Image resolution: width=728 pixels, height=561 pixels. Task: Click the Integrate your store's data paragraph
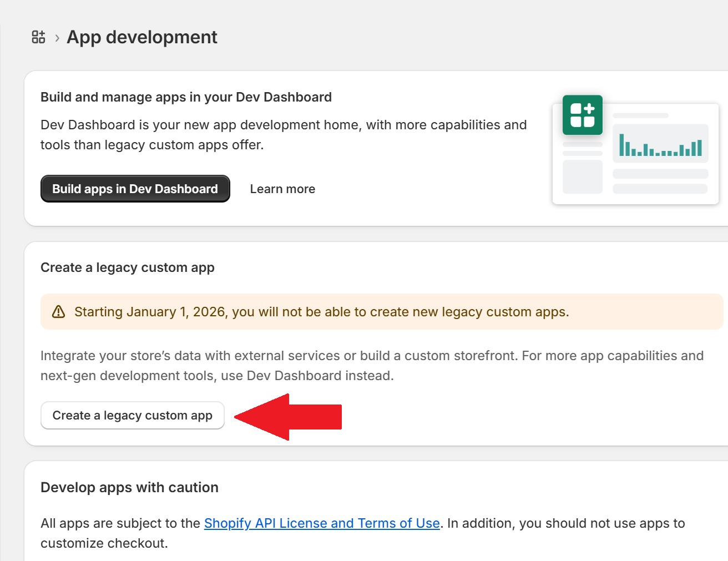pyautogui.click(x=372, y=366)
